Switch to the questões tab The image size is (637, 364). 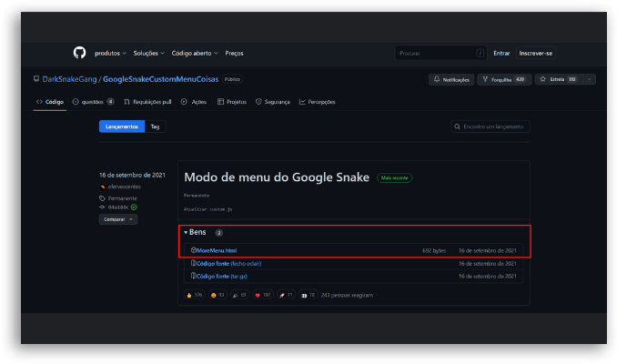(x=93, y=102)
